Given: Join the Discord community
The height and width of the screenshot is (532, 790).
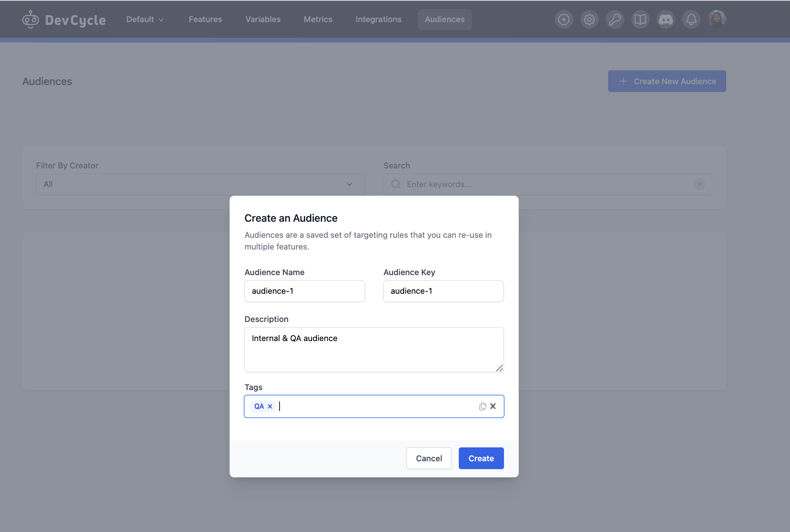Looking at the screenshot, I should tap(665, 19).
